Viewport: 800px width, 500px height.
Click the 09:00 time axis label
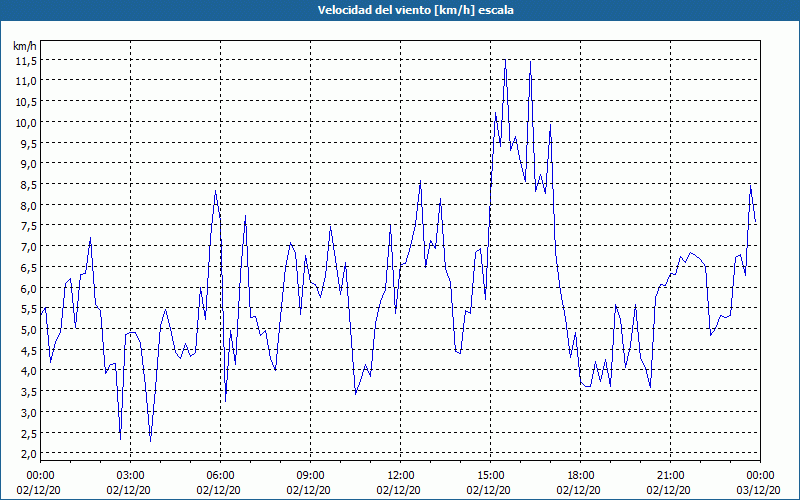click(310, 476)
